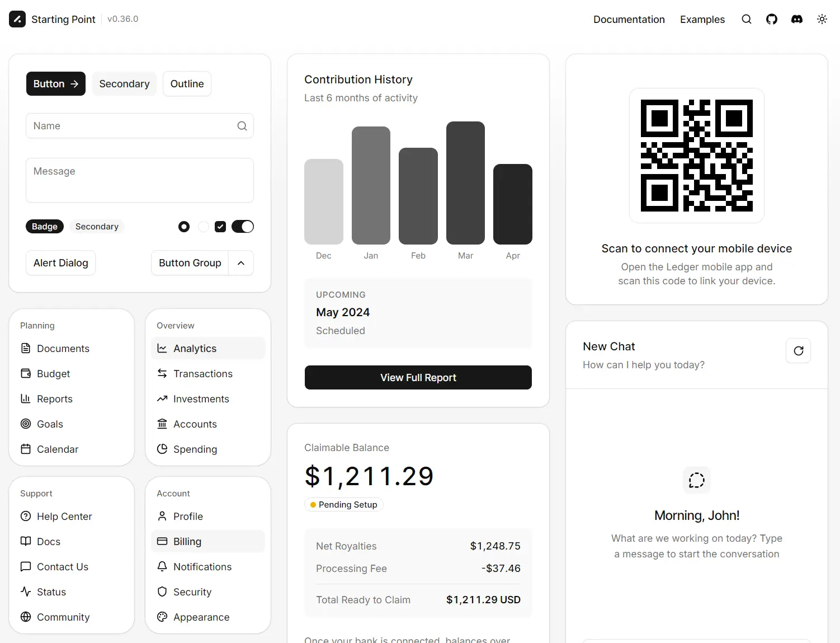Click the Apr bar in the chart
The width and height of the screenshot is (840, 643).
(513, 204)
